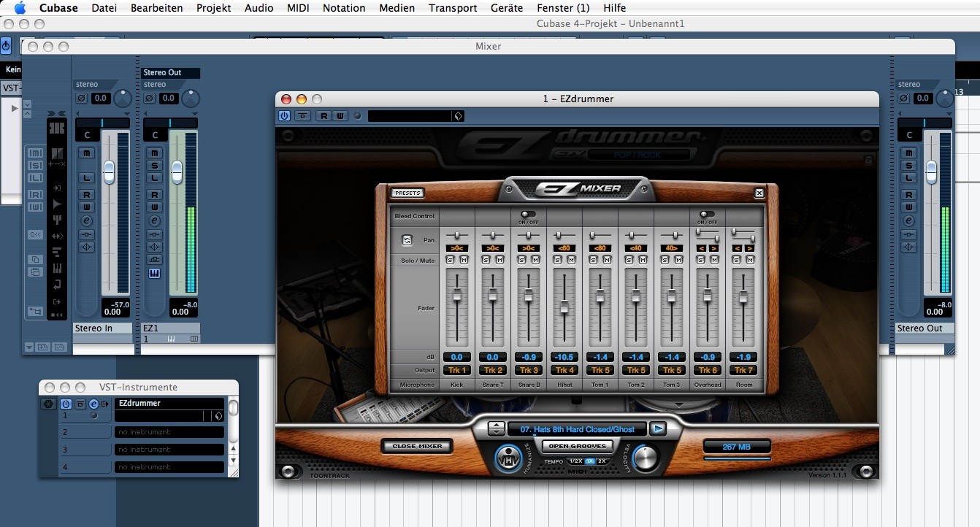Toggle input phase on Stereo In channel
Screen dimensions: 980x527
81,99
